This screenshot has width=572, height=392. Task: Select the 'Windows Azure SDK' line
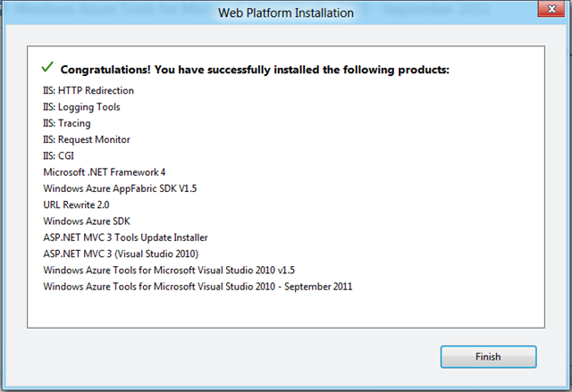[x=87, y=221]
